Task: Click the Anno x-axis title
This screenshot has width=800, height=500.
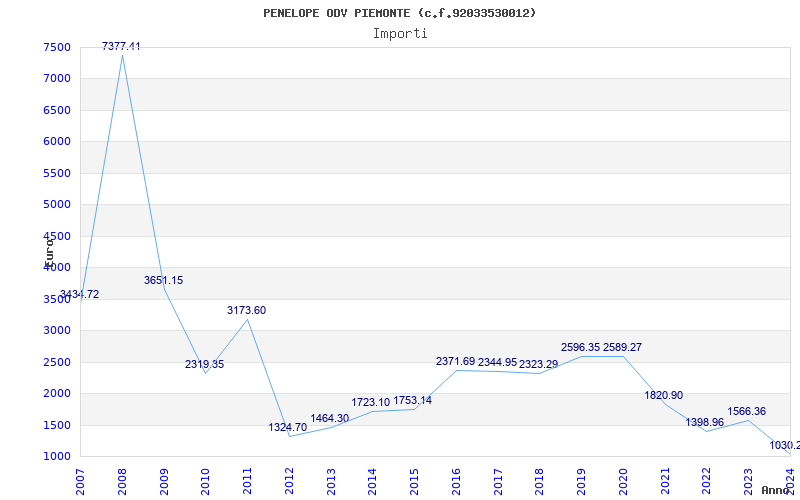Action: point(774,490)
